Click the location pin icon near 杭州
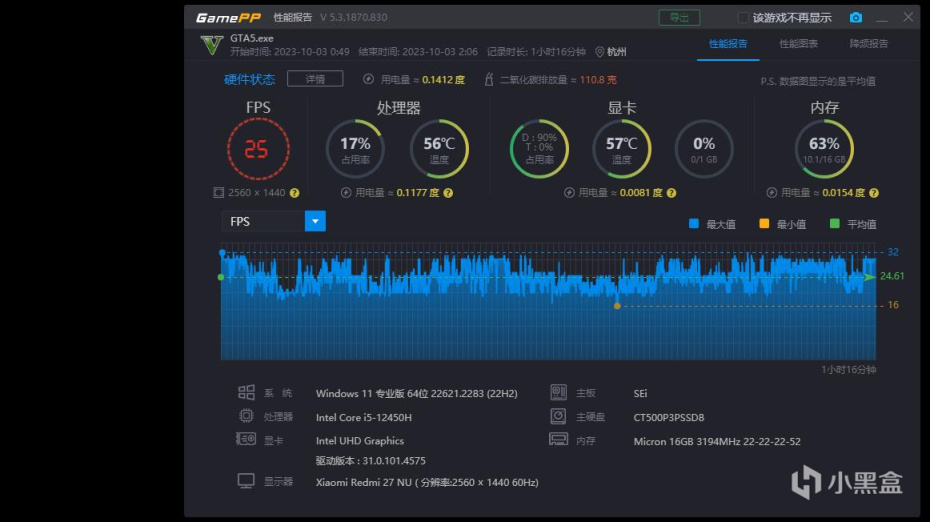This screenshot has height=522, width=930. click(600, 52)
